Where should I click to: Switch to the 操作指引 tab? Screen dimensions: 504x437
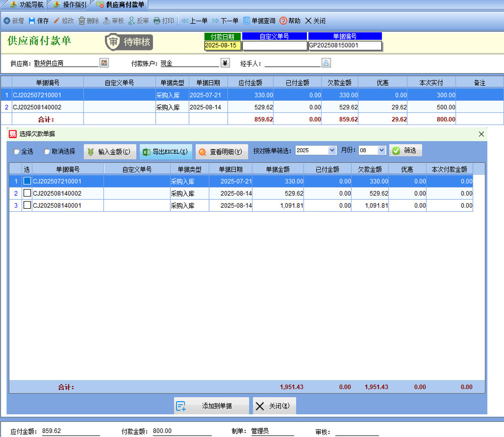click(70, 5)
